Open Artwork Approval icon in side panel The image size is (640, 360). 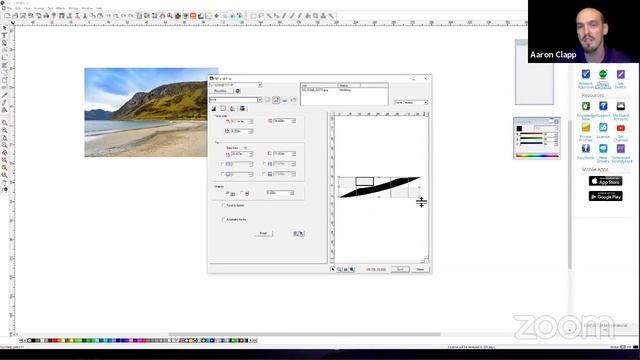coord(586,74)
